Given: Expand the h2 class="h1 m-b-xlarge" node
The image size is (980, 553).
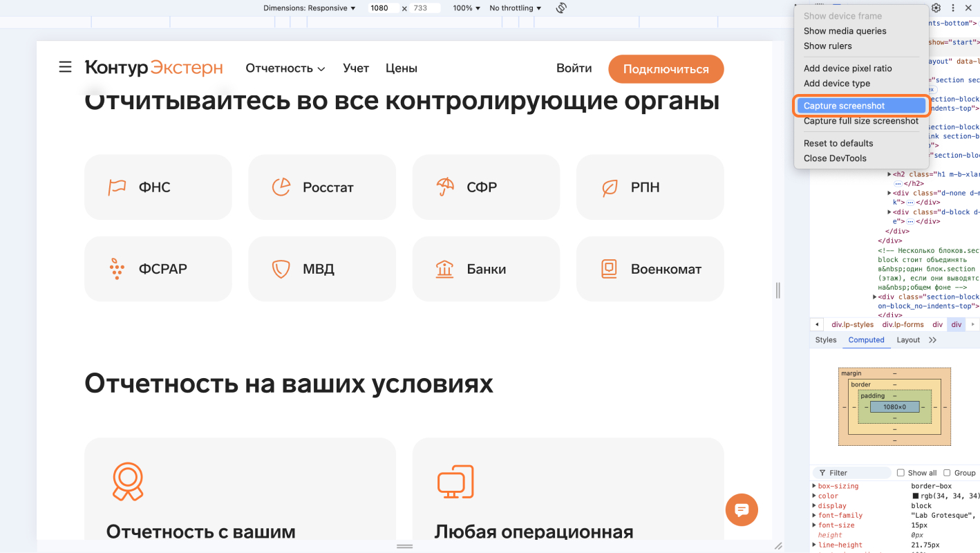Looking at the screenshot, I should (890, 175).
